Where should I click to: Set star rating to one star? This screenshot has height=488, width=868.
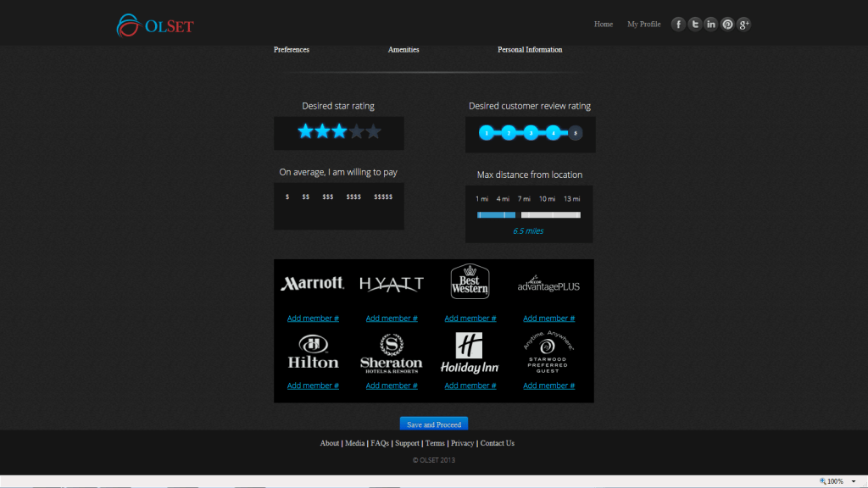click(305, 131)
